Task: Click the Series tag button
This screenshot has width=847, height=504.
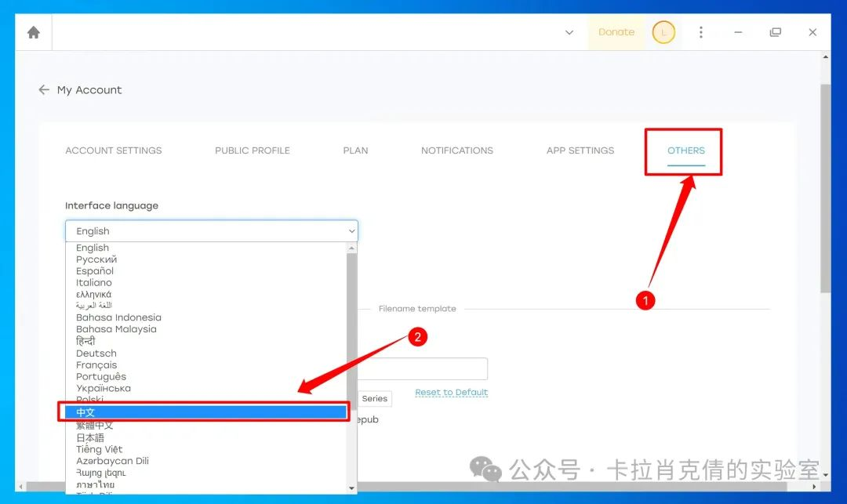Action: click(x=374, y=399)
